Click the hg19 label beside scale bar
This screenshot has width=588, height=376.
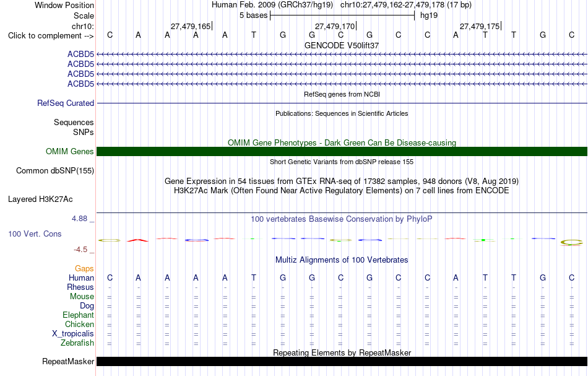(x=429, y=15)
